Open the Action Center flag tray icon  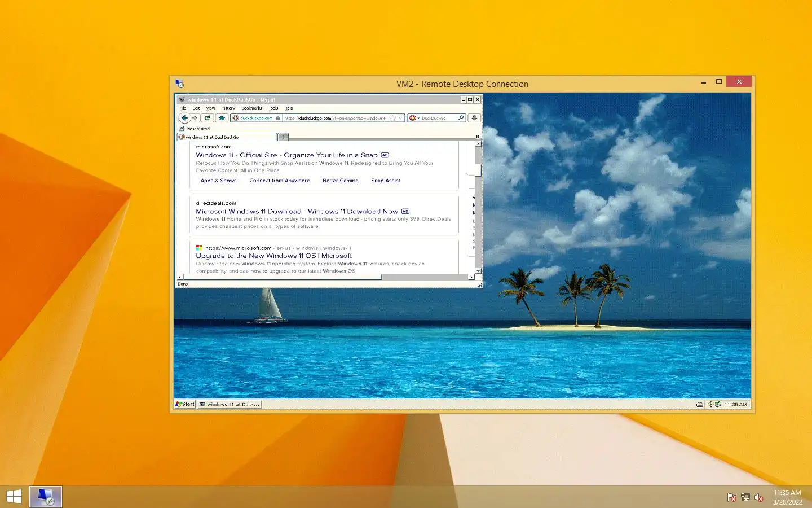coord(731,497)
